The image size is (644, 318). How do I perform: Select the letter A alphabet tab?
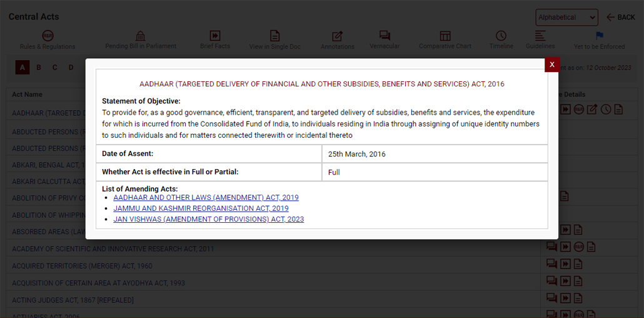pos(23,68)
